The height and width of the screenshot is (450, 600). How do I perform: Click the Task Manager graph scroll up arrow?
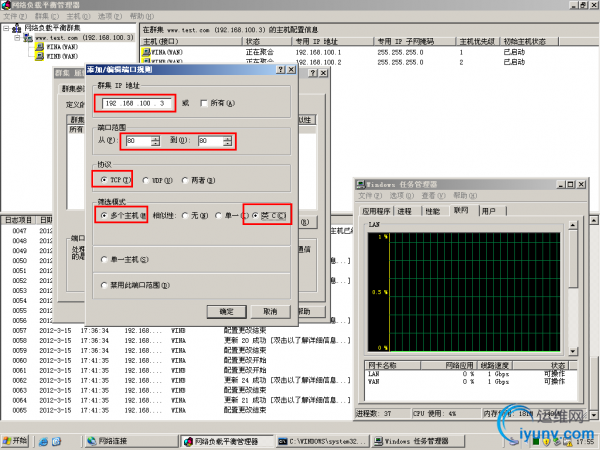pyautogui.click(x=573, y=225)
